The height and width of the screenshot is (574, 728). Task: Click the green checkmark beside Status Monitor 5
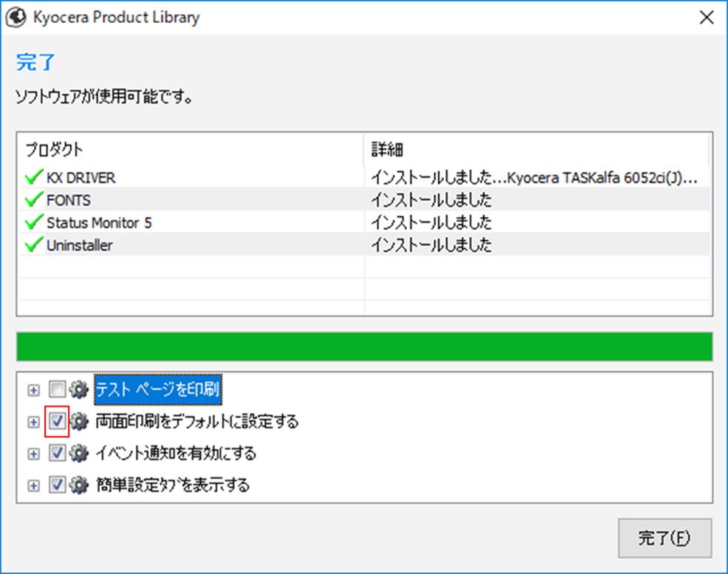(x=34, y=222)
